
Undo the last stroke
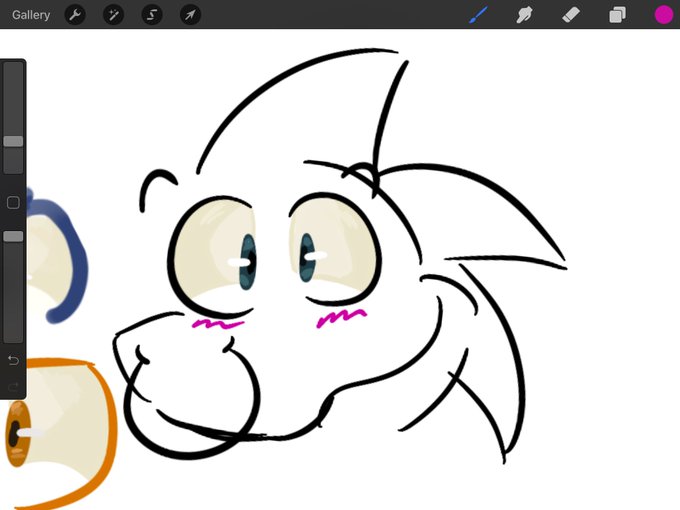click(x=13, y=360)
